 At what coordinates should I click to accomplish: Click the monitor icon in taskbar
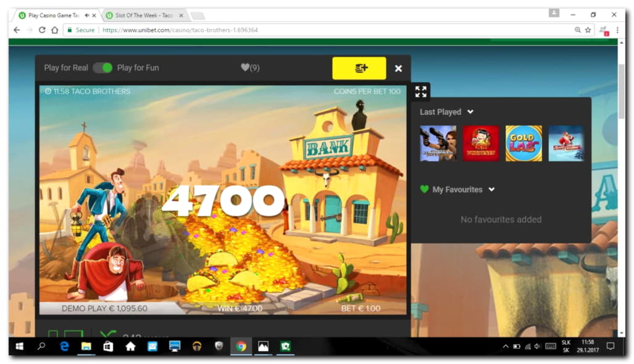175,346
